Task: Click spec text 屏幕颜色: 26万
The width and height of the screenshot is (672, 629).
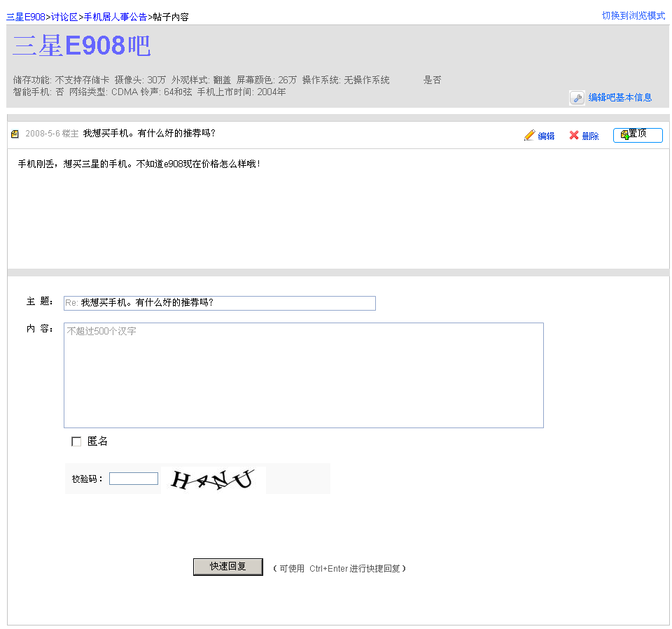Action: 267,80
